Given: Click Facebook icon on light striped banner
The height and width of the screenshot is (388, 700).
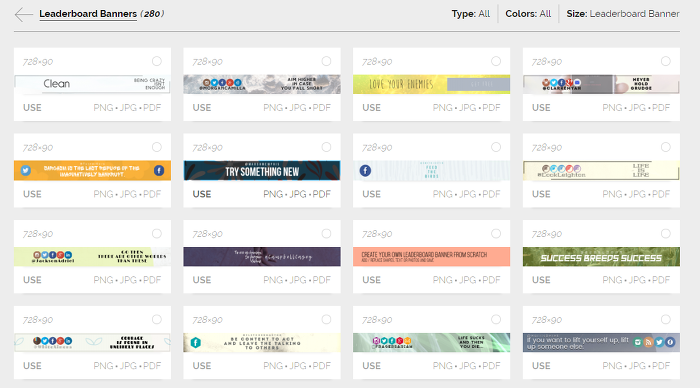Looking at the screenshot, I should tap(365, 171).
